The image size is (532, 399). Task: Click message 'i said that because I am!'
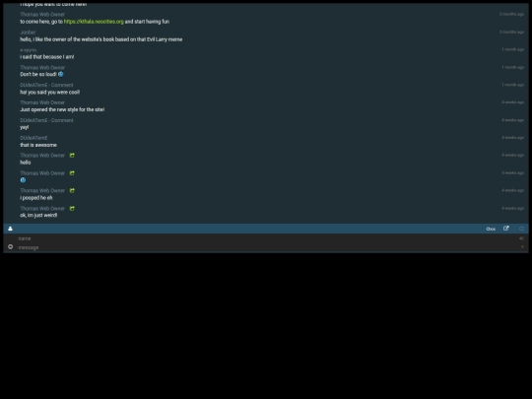(47, 57)
